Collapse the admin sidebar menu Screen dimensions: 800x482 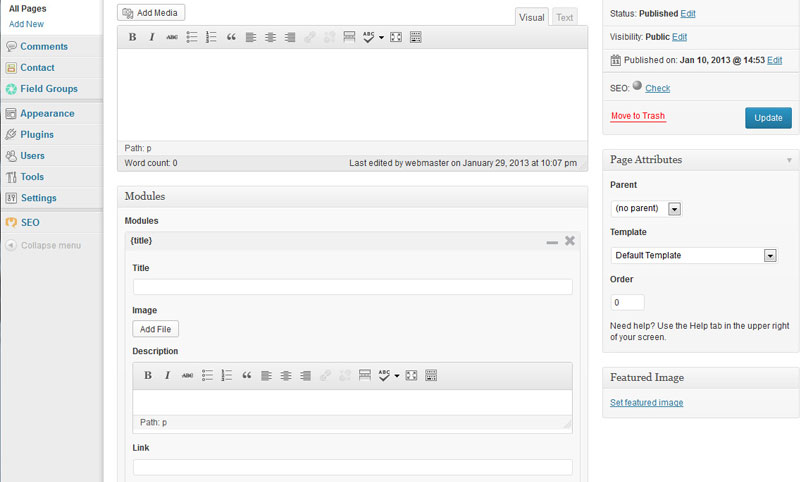[x=43, y=245]
